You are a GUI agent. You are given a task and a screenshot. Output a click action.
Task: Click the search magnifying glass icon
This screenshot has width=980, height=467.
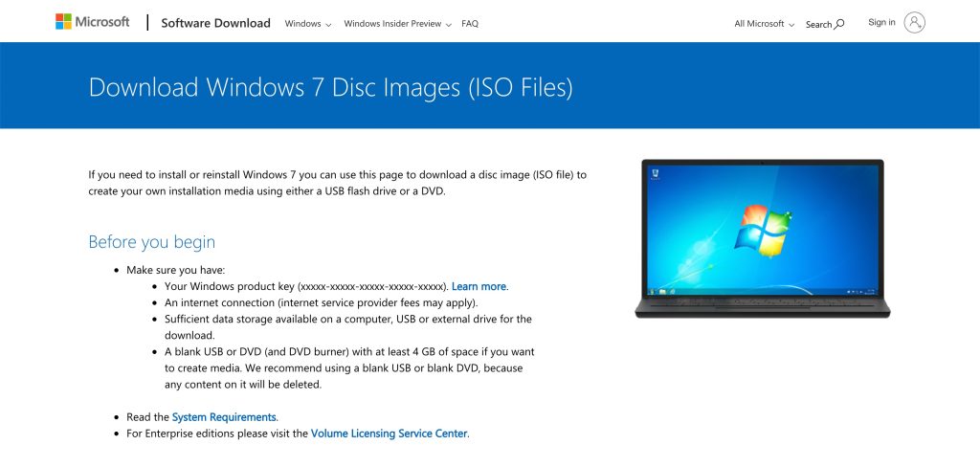point(839,24)
